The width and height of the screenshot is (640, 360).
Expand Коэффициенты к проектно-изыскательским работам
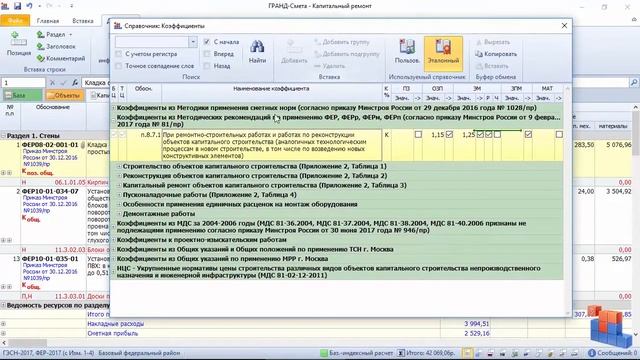click(x=114, y=240)
